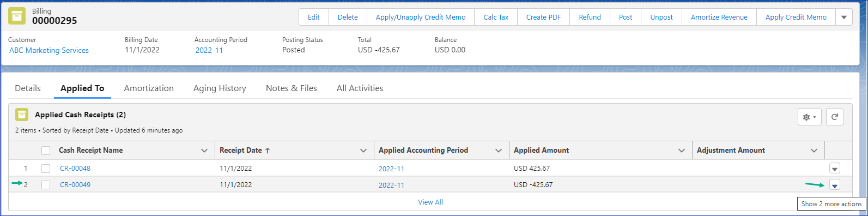This screenshot has width=868, height=216.
Task: Open cash receipt CR-00049 link
Action: (x=75, y=185)
